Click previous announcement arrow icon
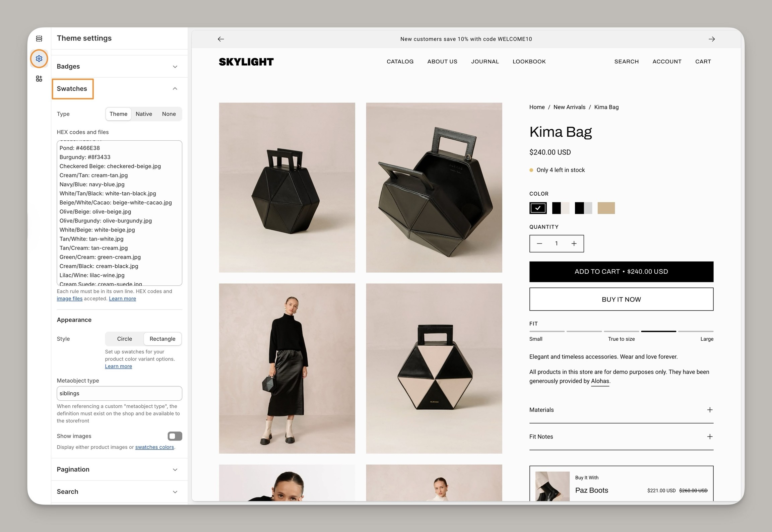This screenshot has height=532, width=772. click(221, 39)
